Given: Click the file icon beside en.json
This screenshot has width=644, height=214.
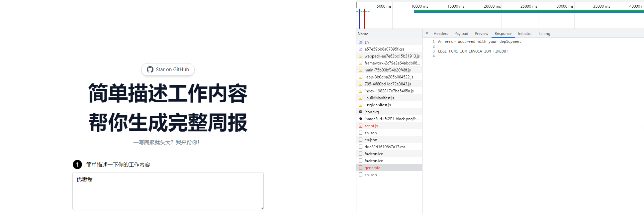Looking at the screenshot, I should point(361,140).
